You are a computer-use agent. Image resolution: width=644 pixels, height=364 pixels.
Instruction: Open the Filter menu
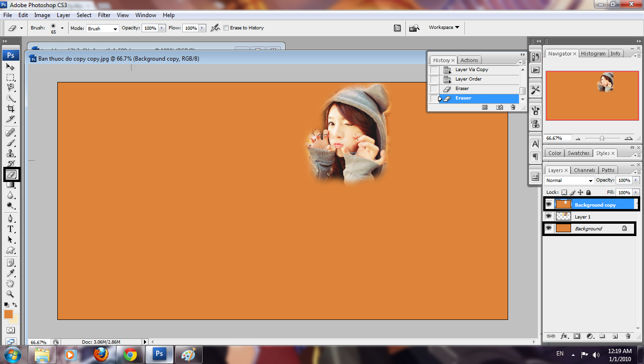[x=104, y=15]
